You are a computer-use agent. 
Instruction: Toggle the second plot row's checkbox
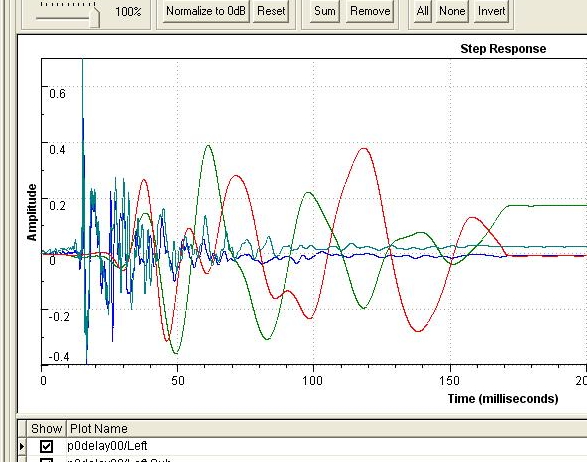click(x=47, y=460)
